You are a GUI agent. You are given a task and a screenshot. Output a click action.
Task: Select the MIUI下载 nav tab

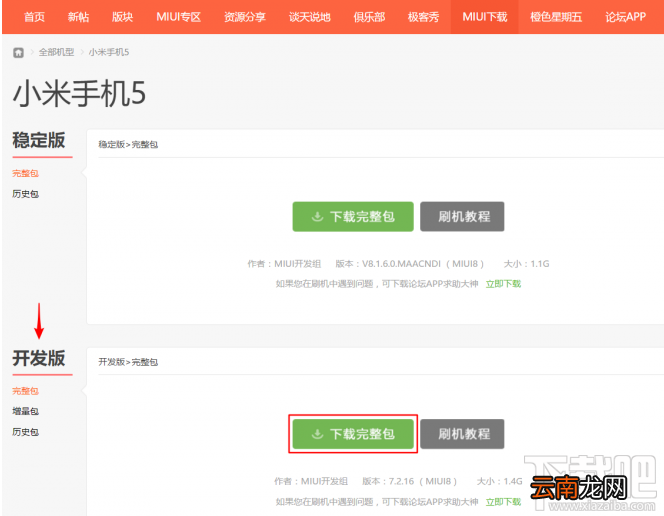point(484,17)
